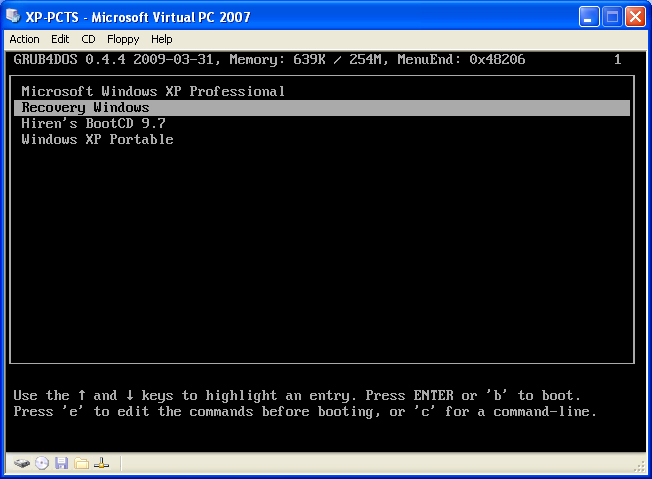
Task: Open the CD menu
Action: coord(88,39)
